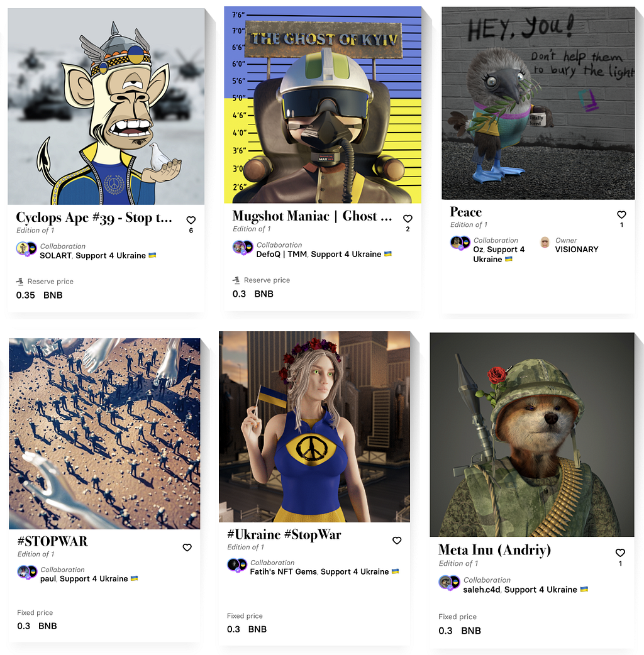This screenshot has width=644, height=655.
Task: Open paul collaborator profile link
Action: pos(48,578)
